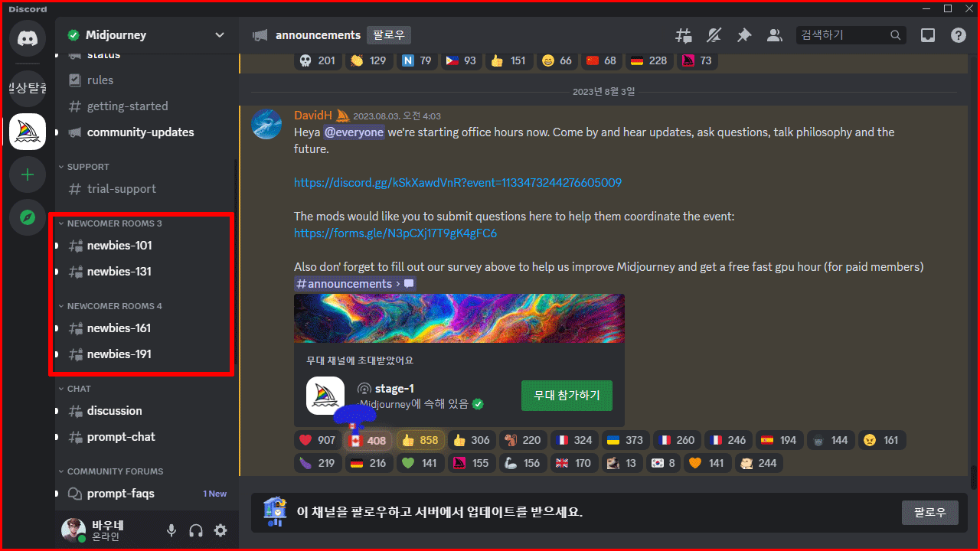This screenshot has width=980, height=551.
Task: Click the Midjourney logo beside stage-1
Action: click(x=325, y=396)
